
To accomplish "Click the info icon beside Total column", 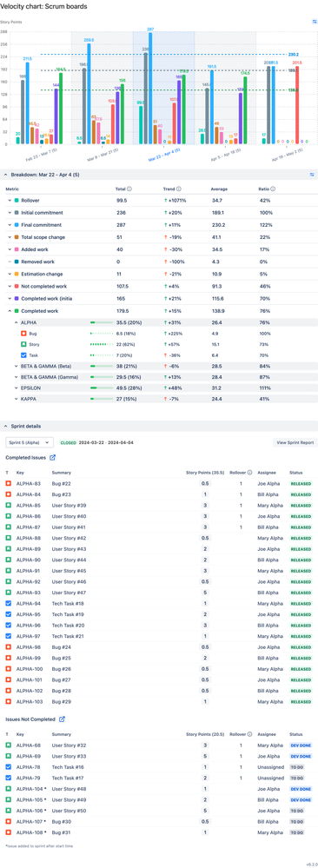I will 129,189.
